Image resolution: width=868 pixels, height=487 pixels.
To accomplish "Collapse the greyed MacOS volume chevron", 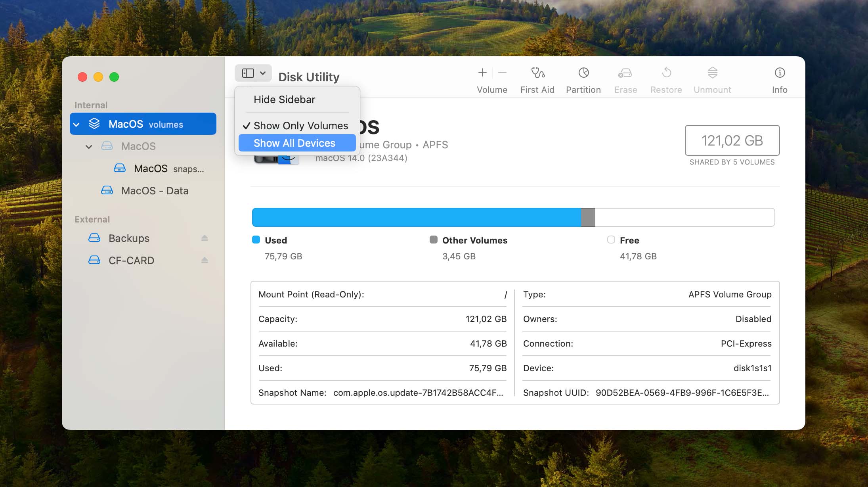I will tap(89, 147).
